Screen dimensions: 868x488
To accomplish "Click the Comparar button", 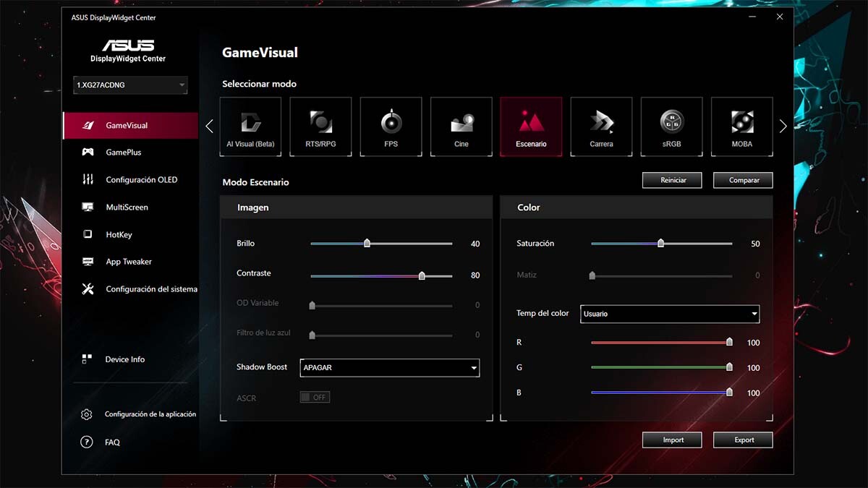I will 743,180.
